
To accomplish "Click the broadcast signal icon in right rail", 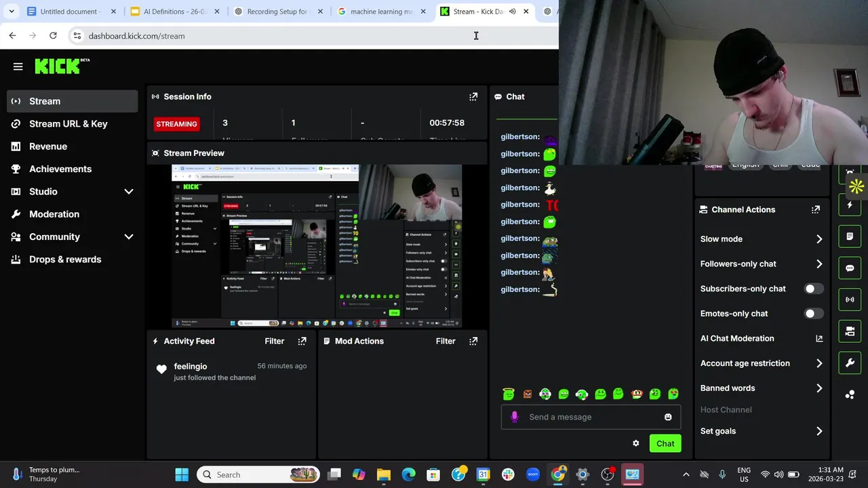I will [x=850, y=300].
